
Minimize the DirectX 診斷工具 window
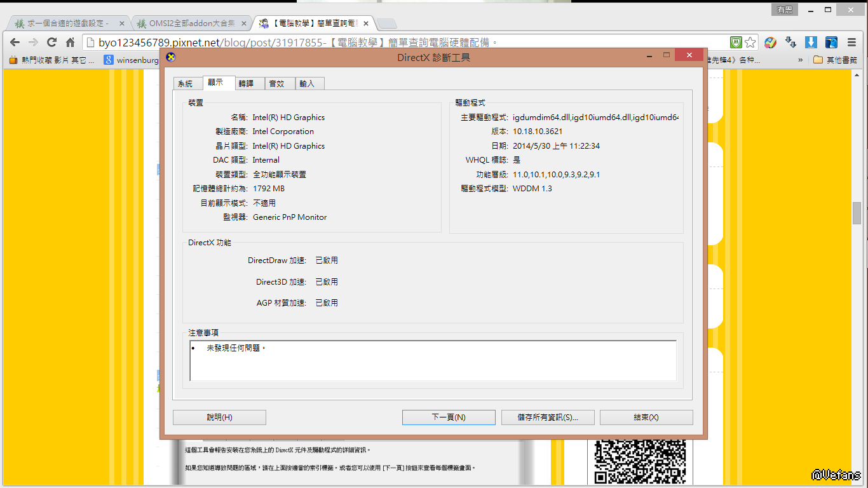coord(649,56)
